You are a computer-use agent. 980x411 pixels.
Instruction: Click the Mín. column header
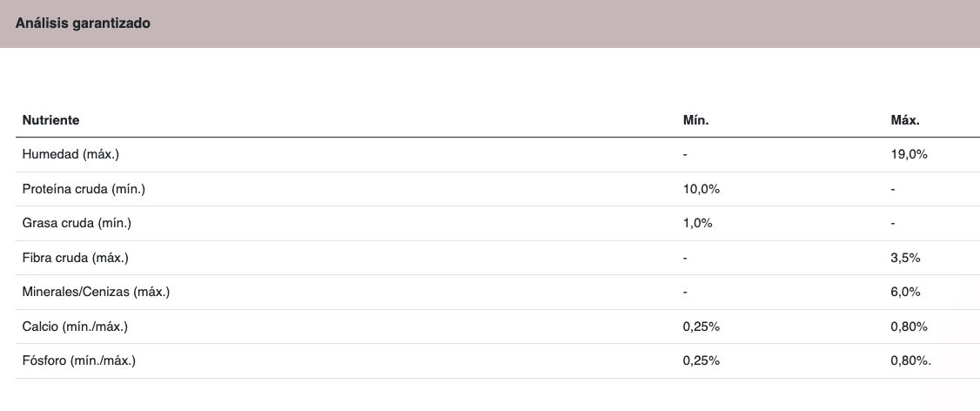pyautogui.click(x=695, y=121)
